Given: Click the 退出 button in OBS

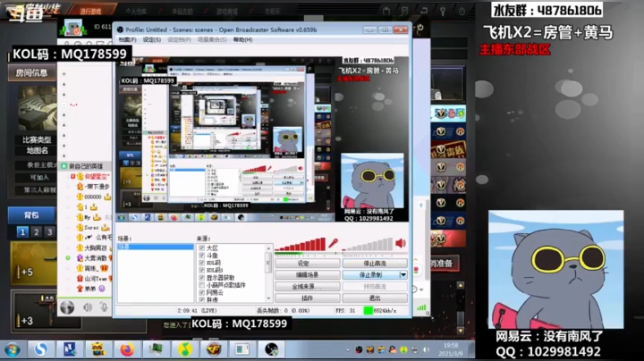Looking at the screenshot, I should tap(375, 298).
